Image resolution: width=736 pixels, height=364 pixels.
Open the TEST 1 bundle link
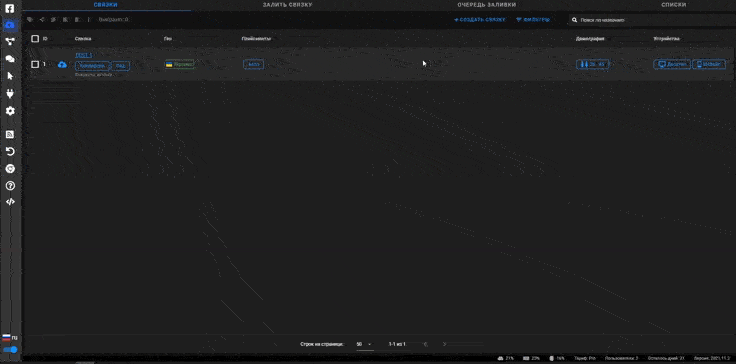(84, 55)
